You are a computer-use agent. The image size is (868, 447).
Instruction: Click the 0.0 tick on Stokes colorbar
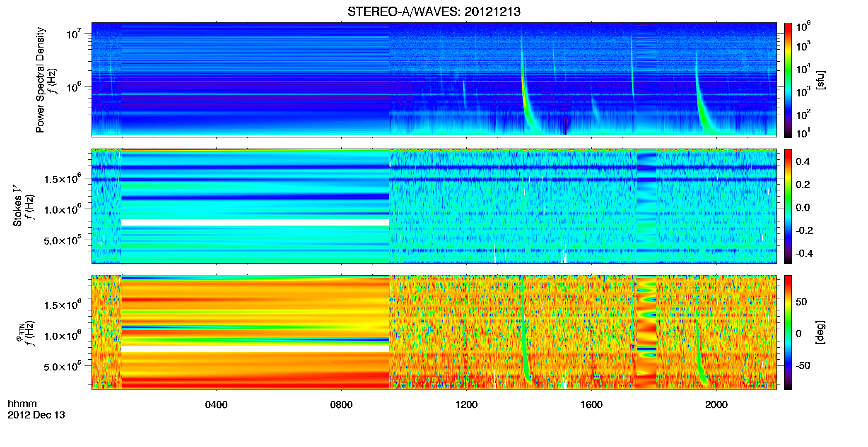coord(803,207)
